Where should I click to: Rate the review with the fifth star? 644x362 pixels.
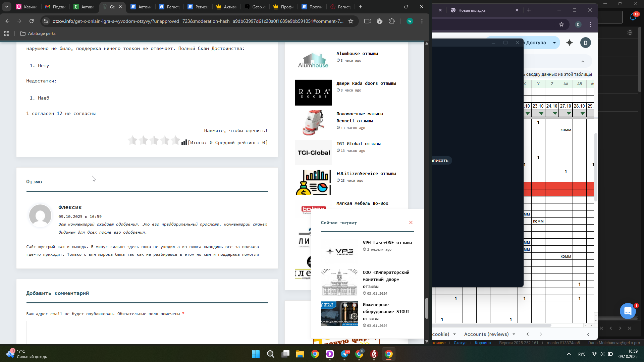pos(175,141)
